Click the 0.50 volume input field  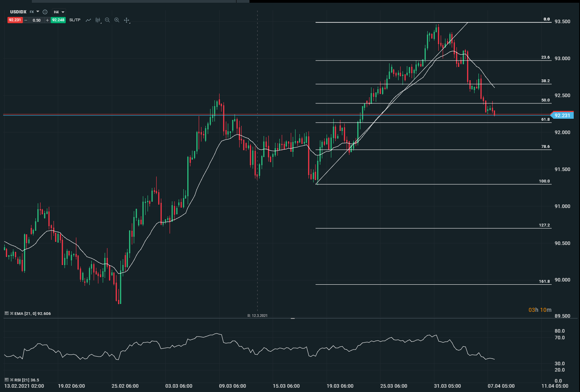[37, 20]
